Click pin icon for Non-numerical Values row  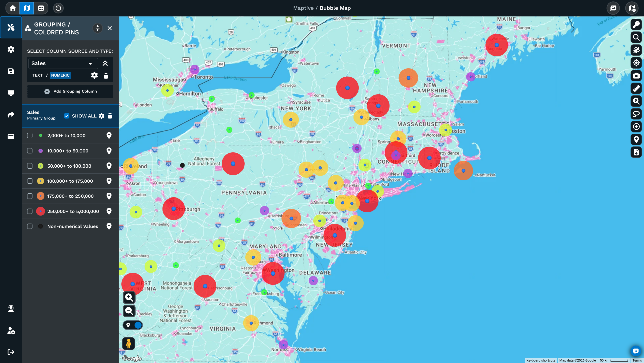click(109, 226)
